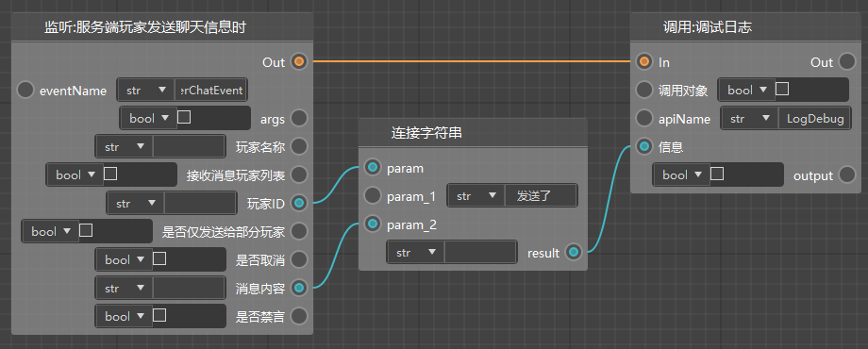Toggle the 调用对象 bool checkbox
This screenshot has height=349, width=868.
pos(782,89)
